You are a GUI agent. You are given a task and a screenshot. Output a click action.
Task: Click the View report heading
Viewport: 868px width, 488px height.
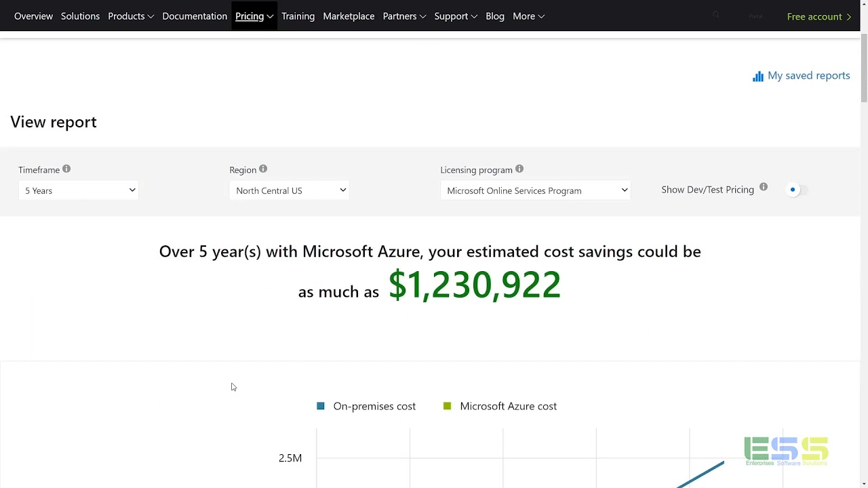(54, 122)
